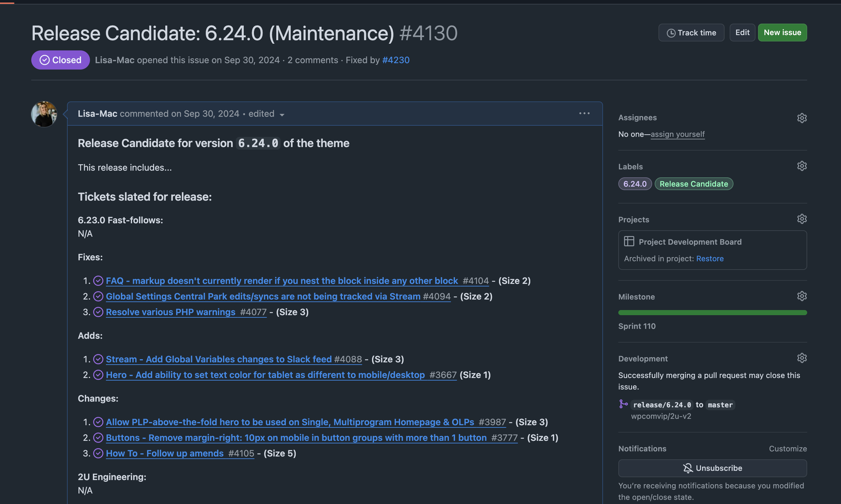Open the Resolve various PHP warnings link
Image resolution: width=841 pixels, height=504 pixels.
(170, 312)
